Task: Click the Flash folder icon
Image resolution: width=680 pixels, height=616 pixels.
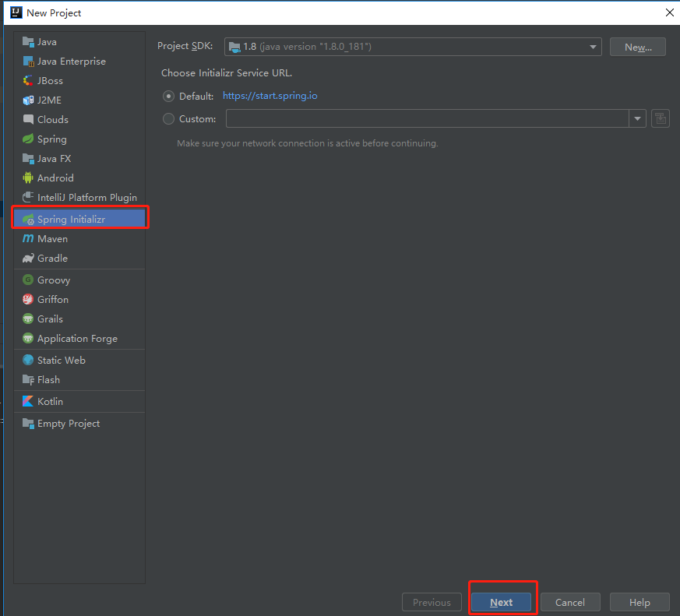Action: coord(28,380)
